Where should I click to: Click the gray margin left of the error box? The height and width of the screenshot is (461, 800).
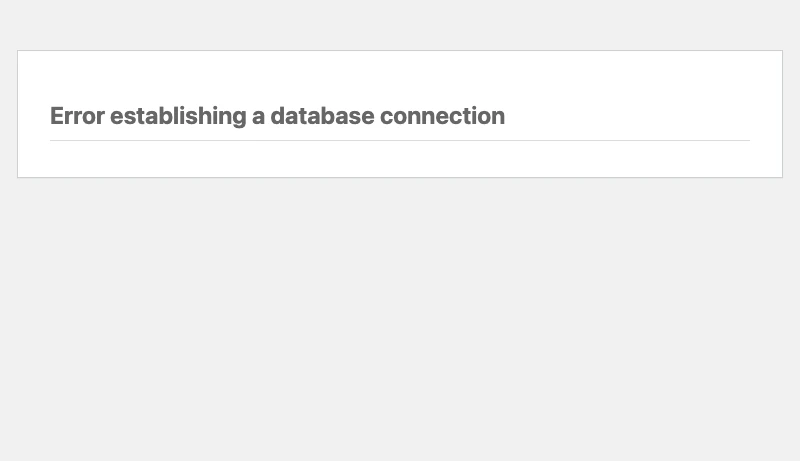(8, 114)
